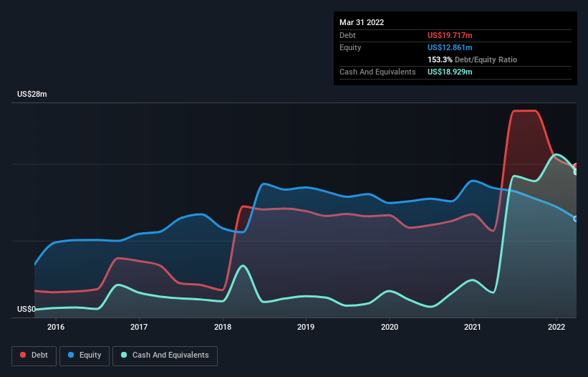Image resolution: width=588 pixels, height=377 pixels.
Task: Click Cash And Equivalents label in tooltip
Action: (377, 72)
